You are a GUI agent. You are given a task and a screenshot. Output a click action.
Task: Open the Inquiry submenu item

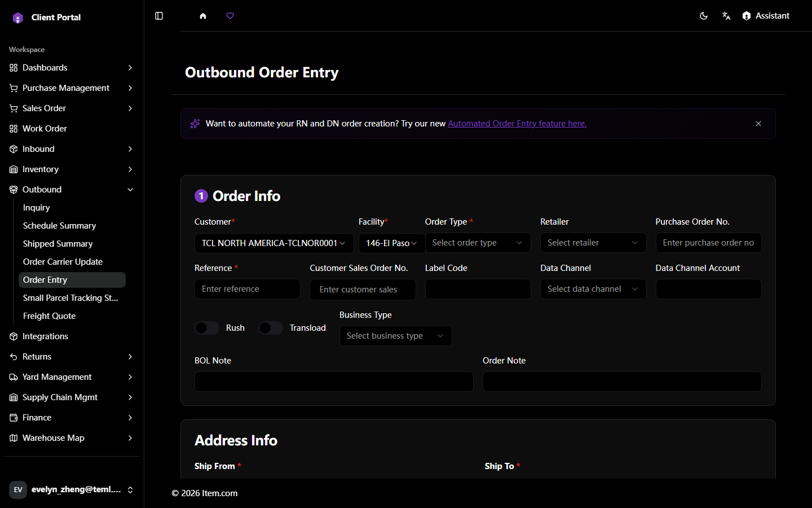tap(72, 208)
